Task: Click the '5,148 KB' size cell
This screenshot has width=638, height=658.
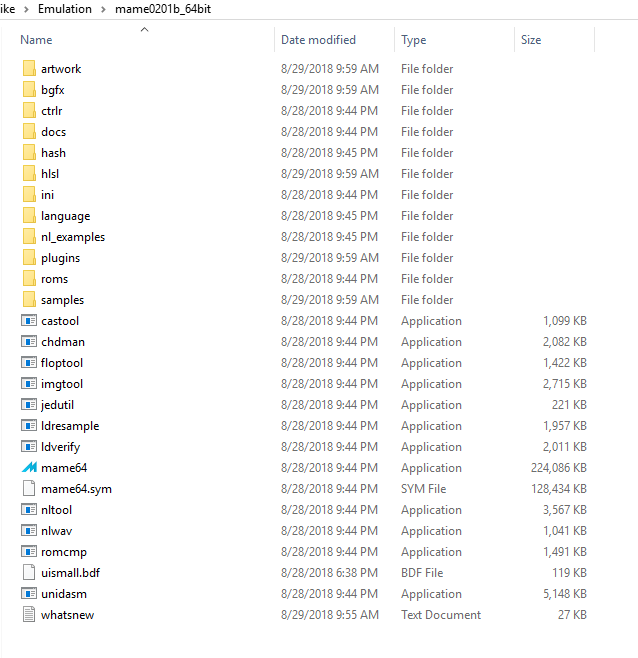Action: point(565,593)
